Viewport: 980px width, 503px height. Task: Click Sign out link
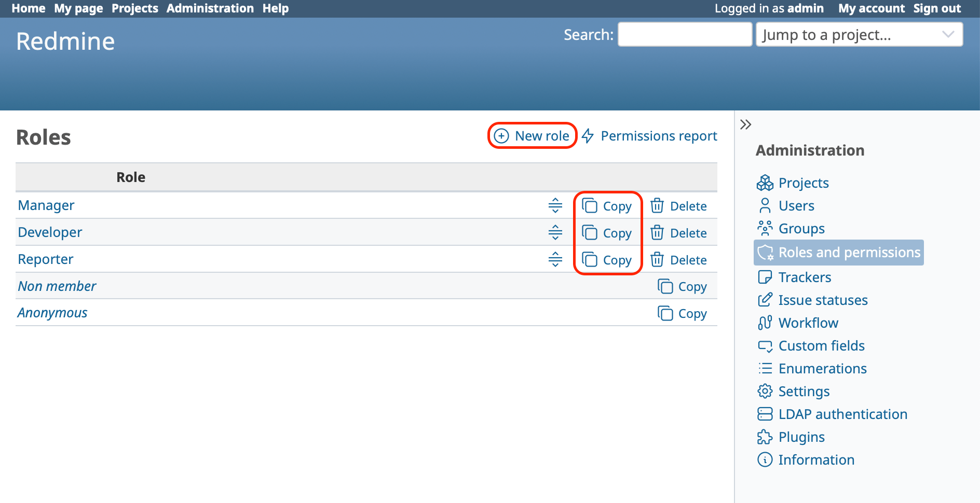pyautogui.click(x=936, y=8)
